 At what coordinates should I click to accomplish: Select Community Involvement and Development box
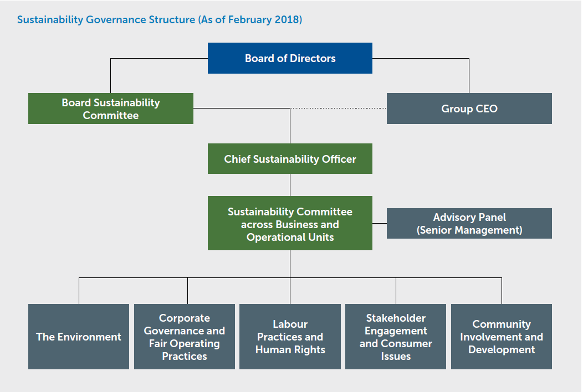(x=502, y=337)
